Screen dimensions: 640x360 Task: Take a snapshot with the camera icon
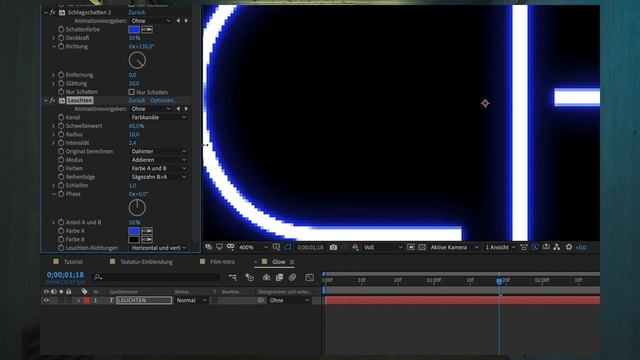click(333, 247)
